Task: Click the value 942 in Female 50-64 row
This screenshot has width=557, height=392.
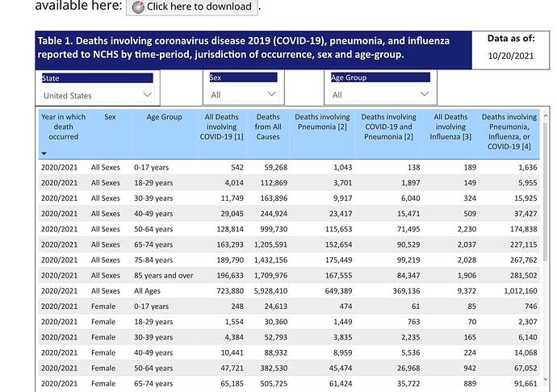Action: [x=470, y=369]
